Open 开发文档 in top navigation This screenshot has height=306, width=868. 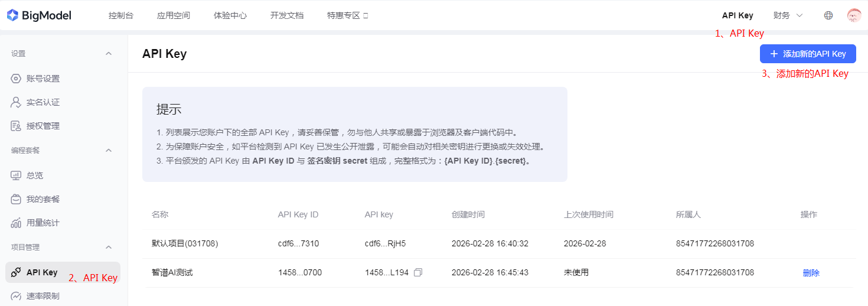(287, 15)
